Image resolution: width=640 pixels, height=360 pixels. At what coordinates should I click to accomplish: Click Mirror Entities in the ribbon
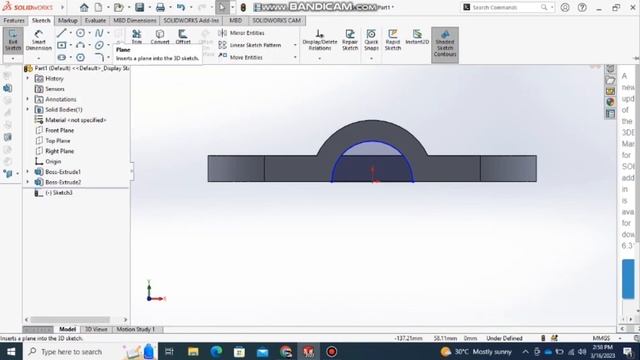coord(241,33)
